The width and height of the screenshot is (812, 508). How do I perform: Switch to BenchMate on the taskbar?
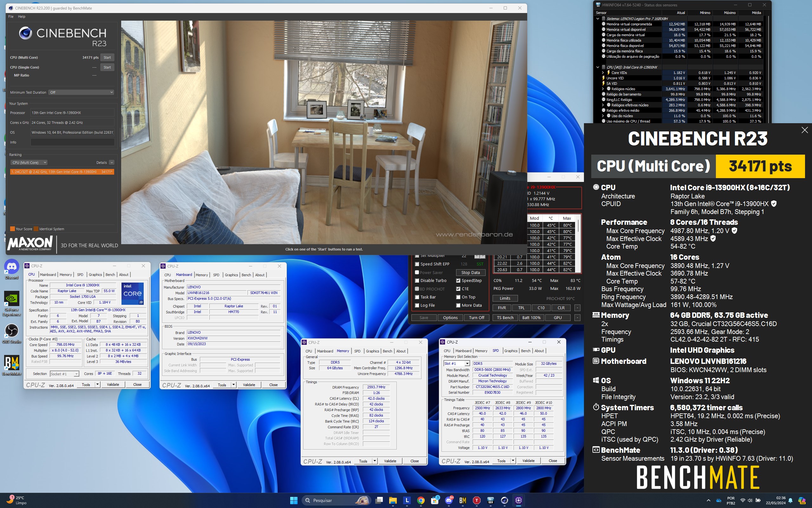(x=463, y=500)
